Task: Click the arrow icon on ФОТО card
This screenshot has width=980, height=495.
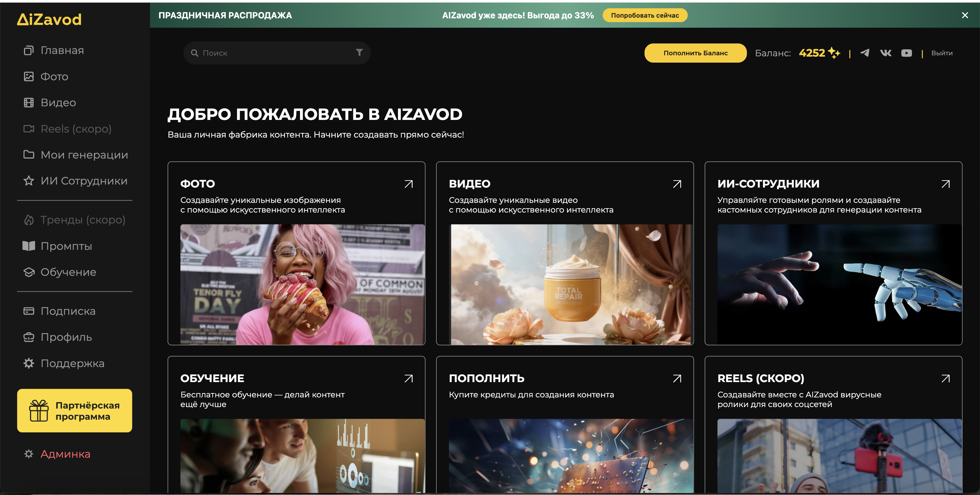Action: 408,184
